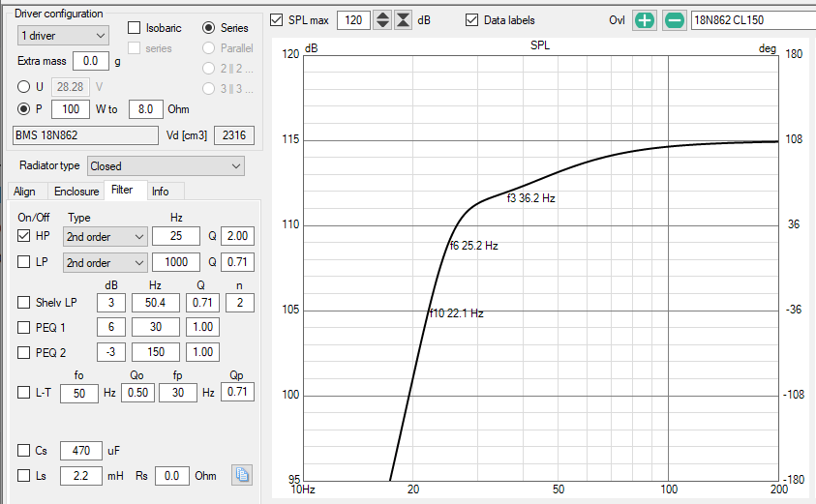Viewport: 816px width, 504px height.
Task: Click the overlay name 18N862 CL150 field
Action: point(753,20)
